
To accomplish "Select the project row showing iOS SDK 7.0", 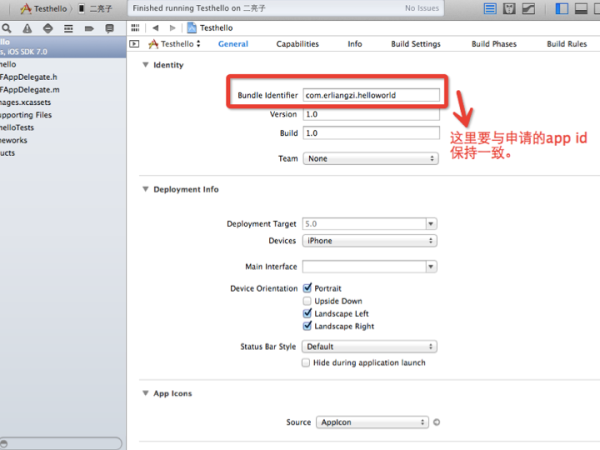I will tap(63, 47).
